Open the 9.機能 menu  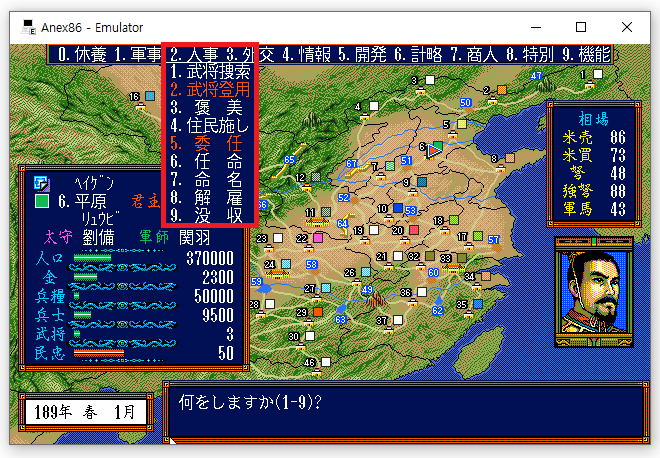click(x=586, y=54)
